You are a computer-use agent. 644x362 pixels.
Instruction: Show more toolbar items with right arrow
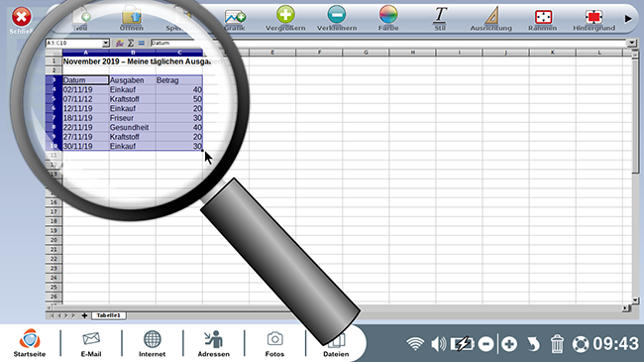point(628,18)
